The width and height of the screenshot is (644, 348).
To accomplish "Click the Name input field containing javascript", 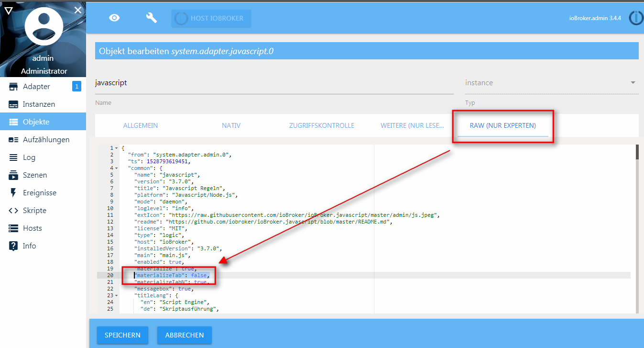I will click(274, 83).
